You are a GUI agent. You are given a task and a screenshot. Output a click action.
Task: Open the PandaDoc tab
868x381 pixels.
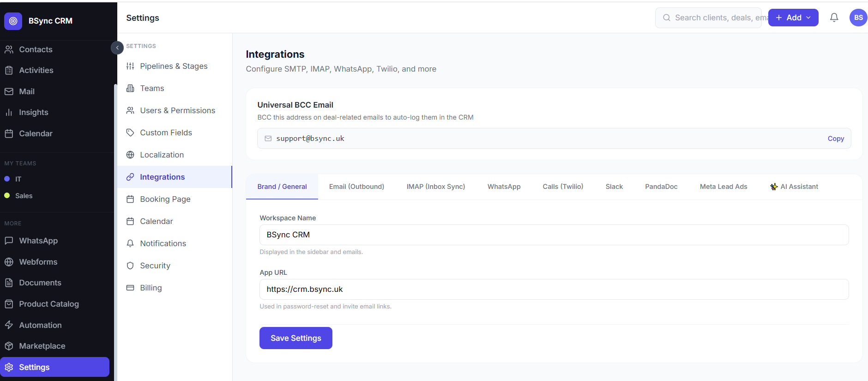pyautogui.click(x=661, y=187)
